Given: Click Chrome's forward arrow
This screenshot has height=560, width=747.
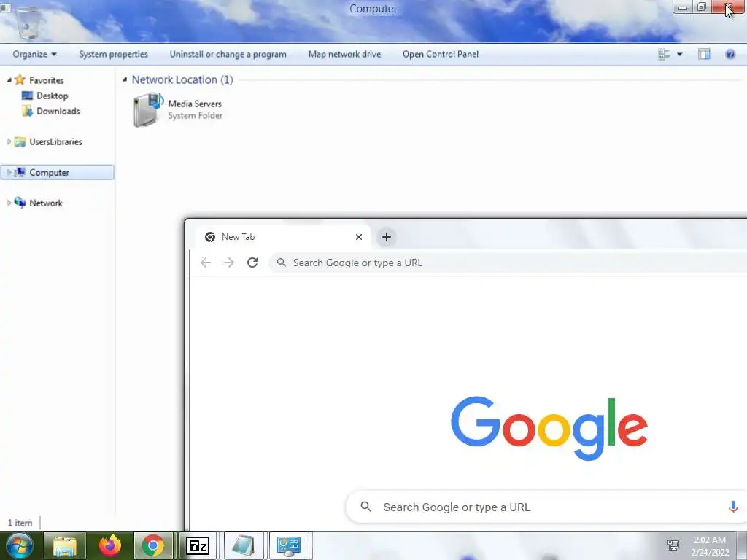Looking at the screenshot, I should pyautogui.click(x=229, y=262).
